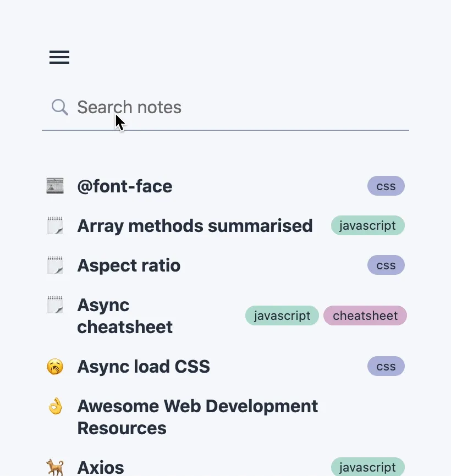The image size is (451, 476).
Task: Click the newspaper emoji beside @font-face
Action: 55,186
